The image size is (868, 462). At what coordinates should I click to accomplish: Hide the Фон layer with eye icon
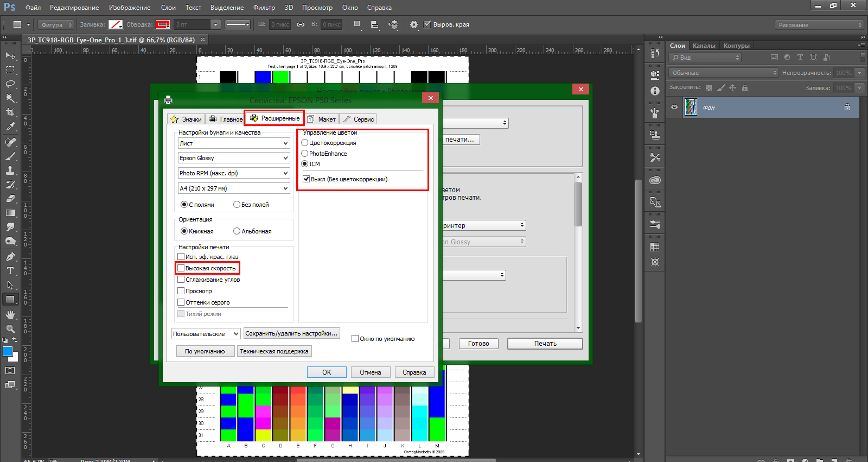point(674,107)
